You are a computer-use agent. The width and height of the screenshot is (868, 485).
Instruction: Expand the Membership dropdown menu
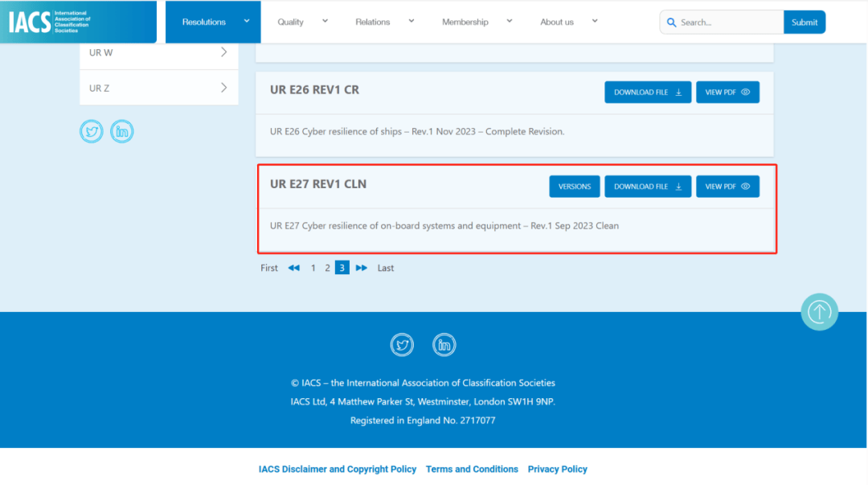click(510, 21)
